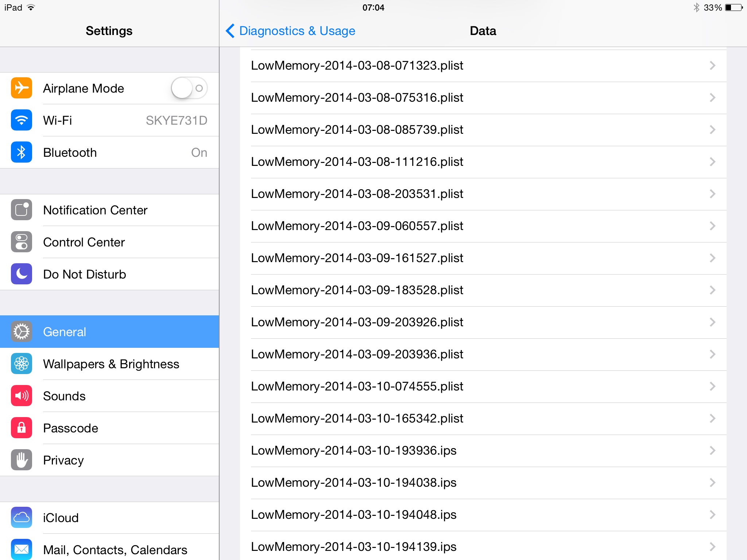Tap the iCloud cloud icon
This screenshot has height=560, width=747.
(x=22, y=518)
